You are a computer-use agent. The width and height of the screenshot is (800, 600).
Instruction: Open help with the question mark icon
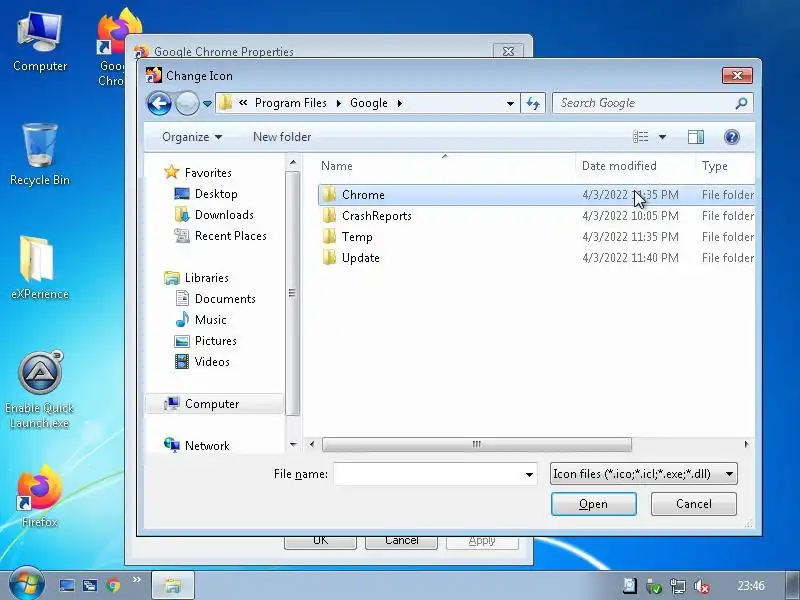pos(732,137)
